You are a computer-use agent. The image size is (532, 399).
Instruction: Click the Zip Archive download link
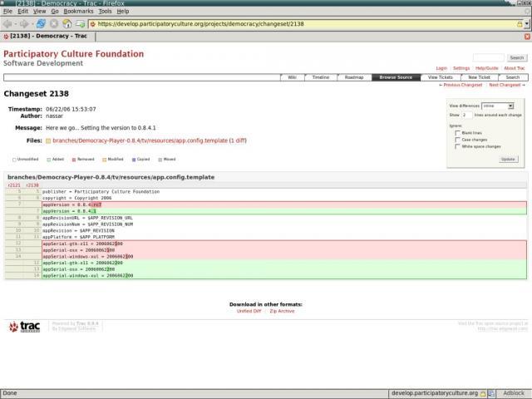pyautogui.click(x=282, y=311)
